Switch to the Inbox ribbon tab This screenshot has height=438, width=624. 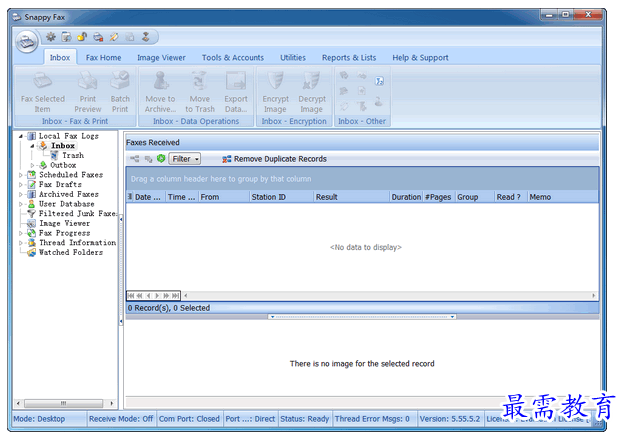pos(60,58)
